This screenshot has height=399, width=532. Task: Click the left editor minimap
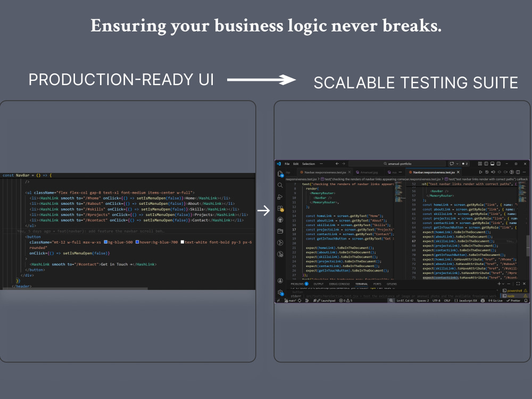(399, 193)
